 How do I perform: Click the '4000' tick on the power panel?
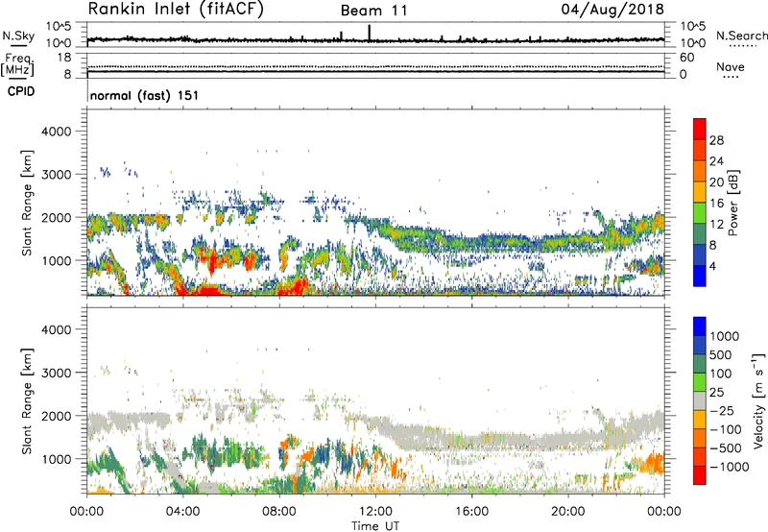coord(56,132)
